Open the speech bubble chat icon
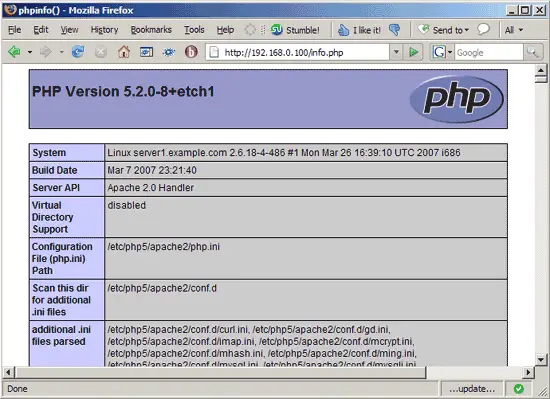Screen dimensions: 550x399 point(483,29)
